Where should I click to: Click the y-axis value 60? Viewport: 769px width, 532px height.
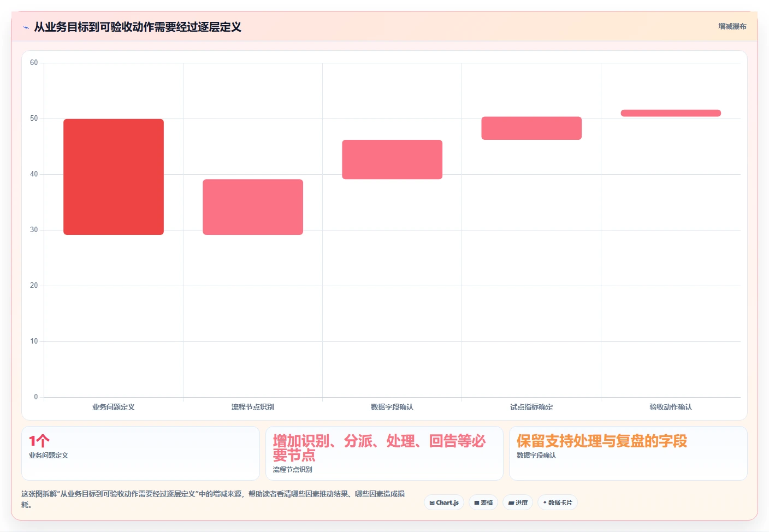34,63
